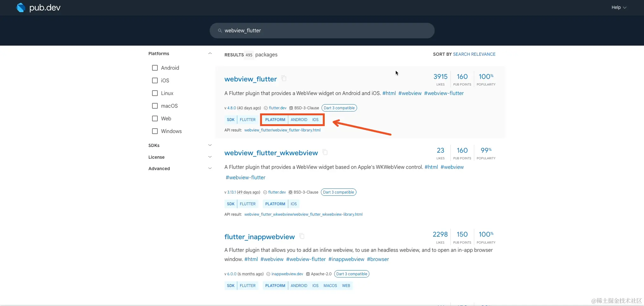Click version 6.0.0 link
Image resolution: width=644 pixels, height=306 pixels.
click(x=232, y=274)
